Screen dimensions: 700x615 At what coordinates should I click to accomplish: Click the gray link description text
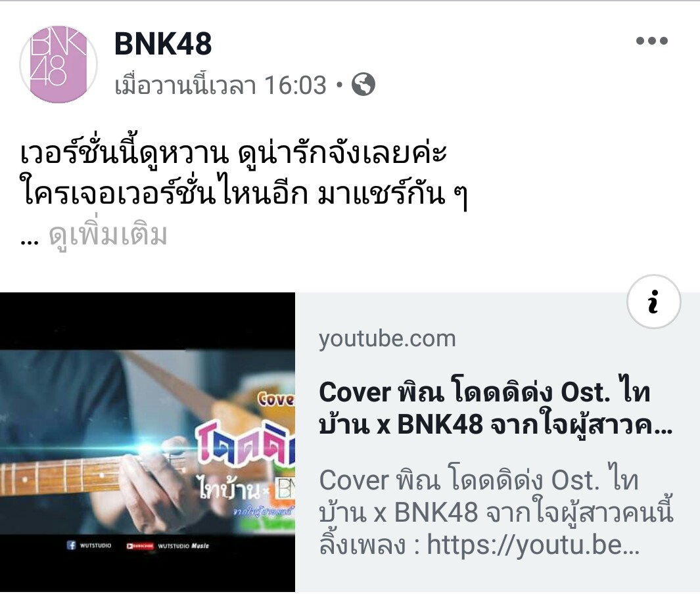coord(496,512)
